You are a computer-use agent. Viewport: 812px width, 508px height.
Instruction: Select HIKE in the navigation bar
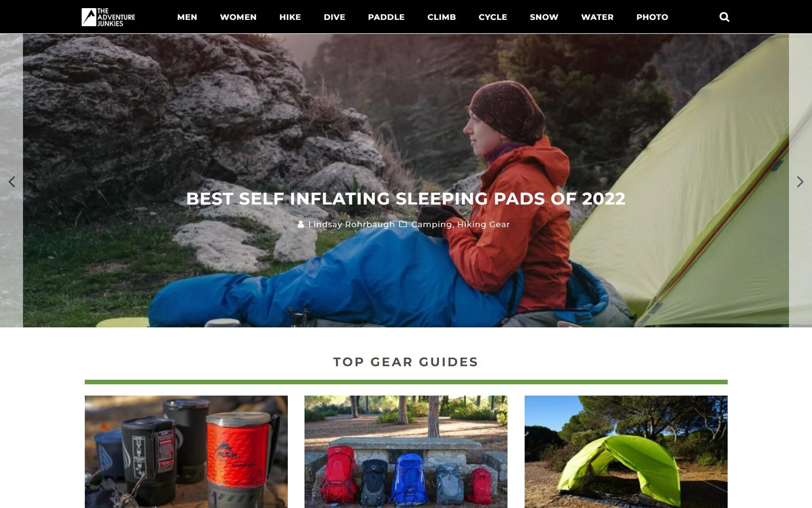(290, 17)
